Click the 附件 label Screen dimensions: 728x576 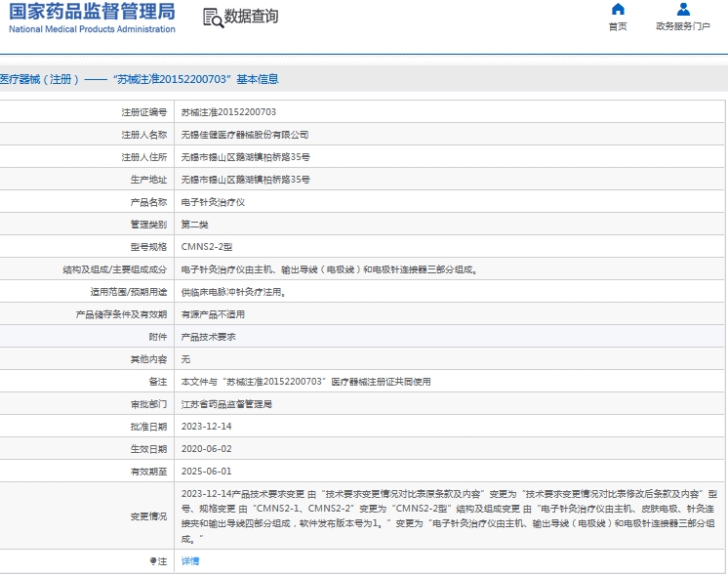158,337
